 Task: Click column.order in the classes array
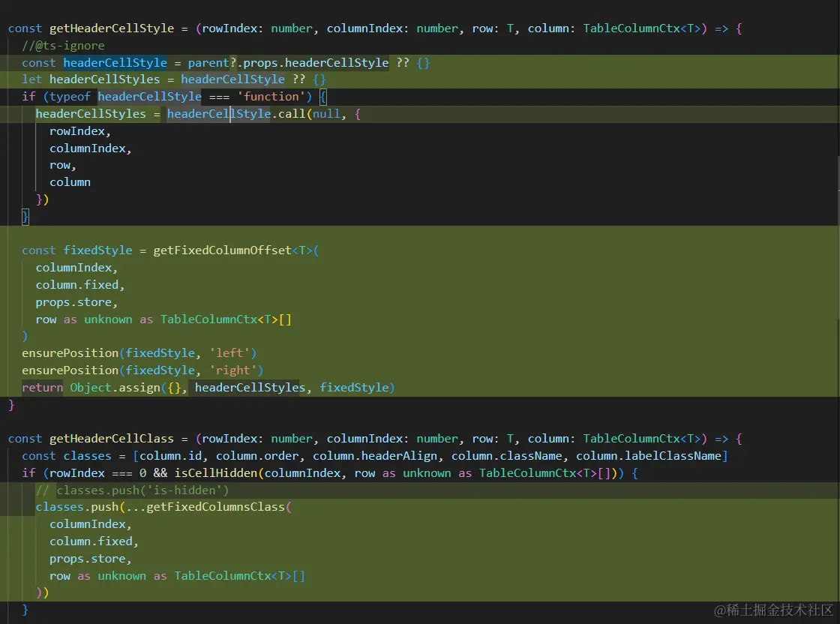257,456
